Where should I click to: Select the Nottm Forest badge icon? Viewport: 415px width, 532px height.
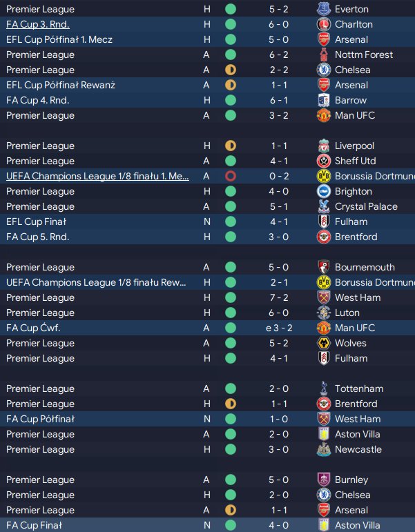322,55
